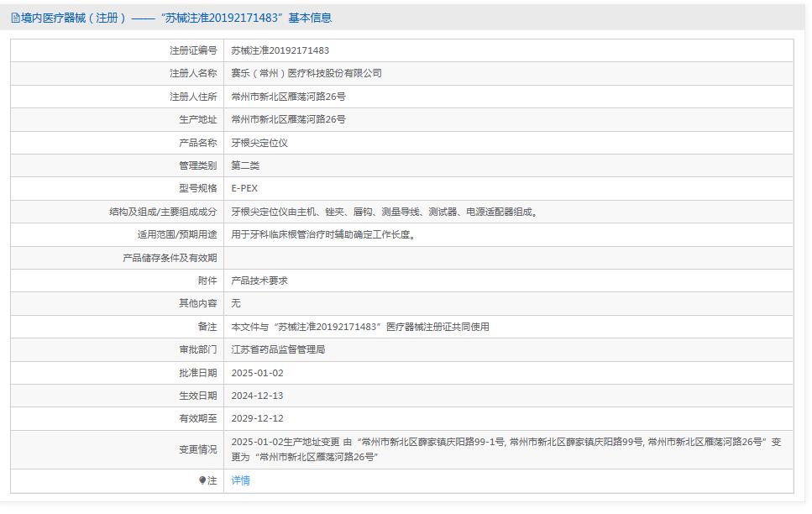This screenshot has height=514, width=812.
Task: Select the approval date 2025-01-02
Action: click(258, 372)
